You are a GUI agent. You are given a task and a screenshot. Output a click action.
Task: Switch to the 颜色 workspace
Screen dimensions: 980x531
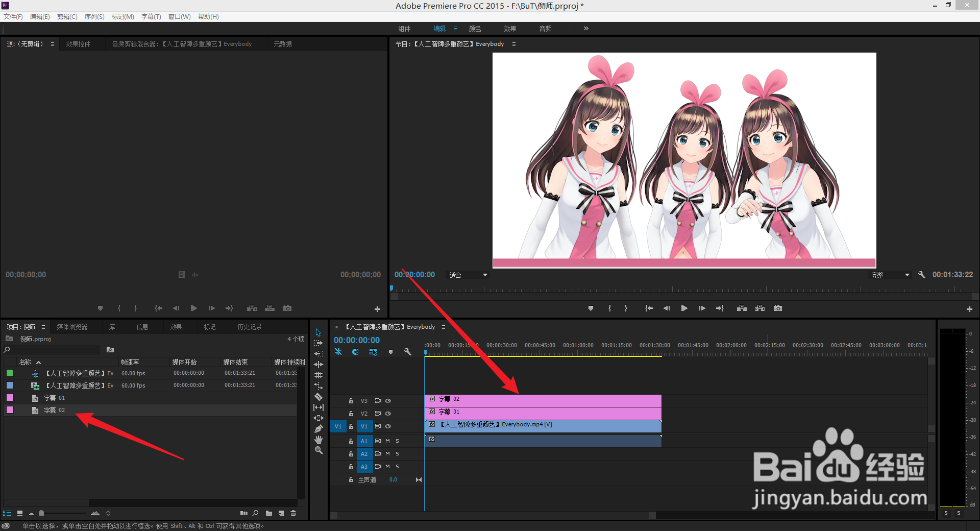[475, 29]
